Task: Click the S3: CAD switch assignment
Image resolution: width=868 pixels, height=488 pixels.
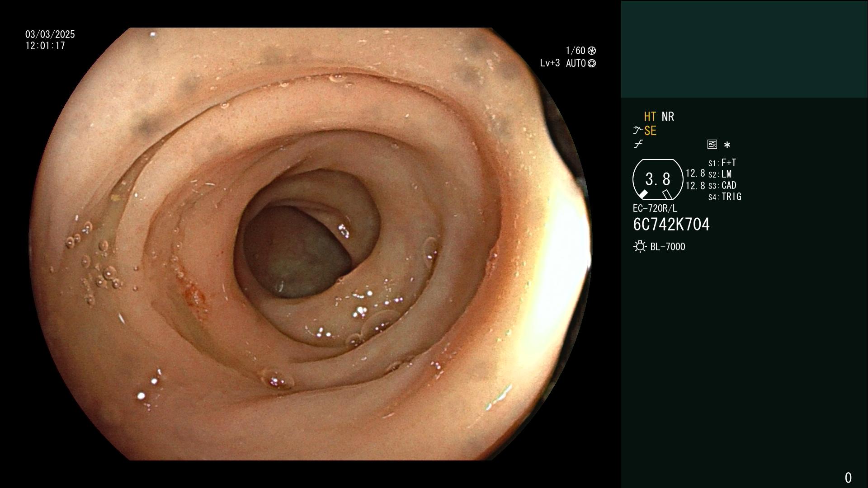Action: click(722, 185)
